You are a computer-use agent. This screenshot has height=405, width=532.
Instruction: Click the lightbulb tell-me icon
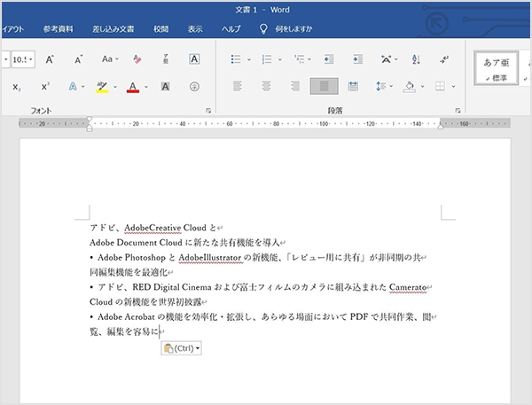tap(263, 29)
